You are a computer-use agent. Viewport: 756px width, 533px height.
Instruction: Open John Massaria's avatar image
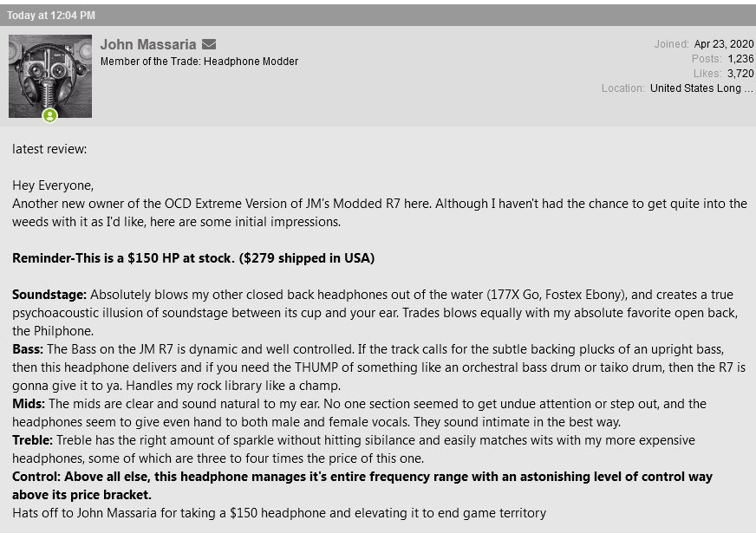coord(50,75)
